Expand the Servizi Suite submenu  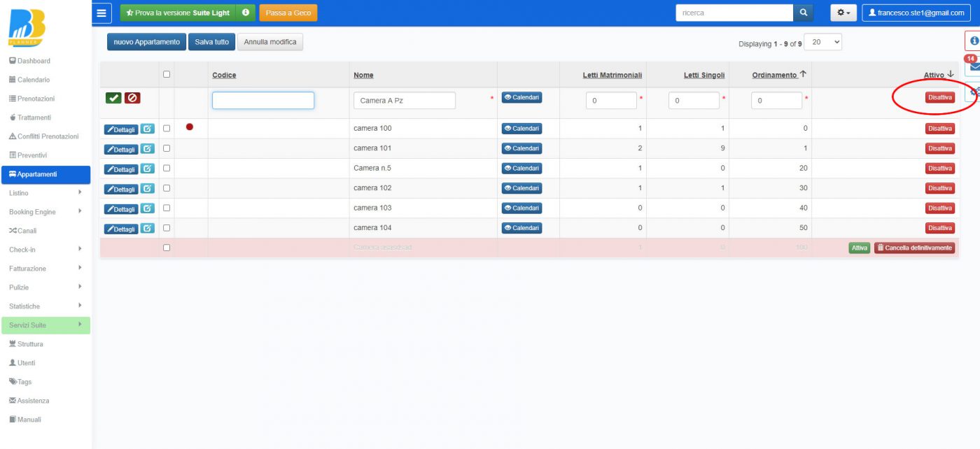45,325
